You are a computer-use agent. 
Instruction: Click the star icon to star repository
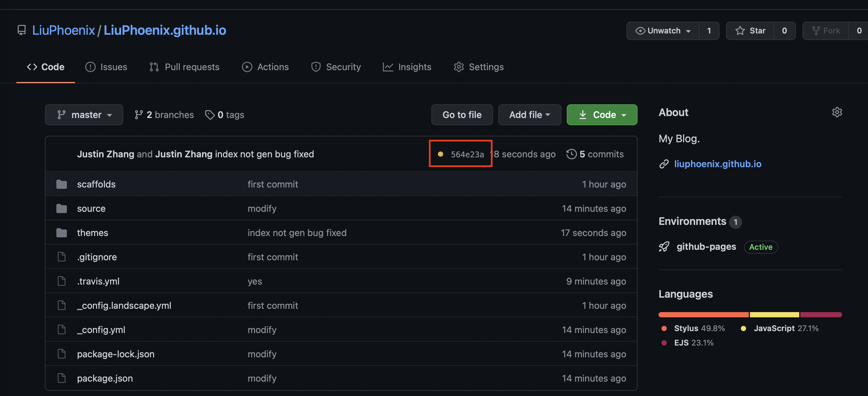[740, 31]
